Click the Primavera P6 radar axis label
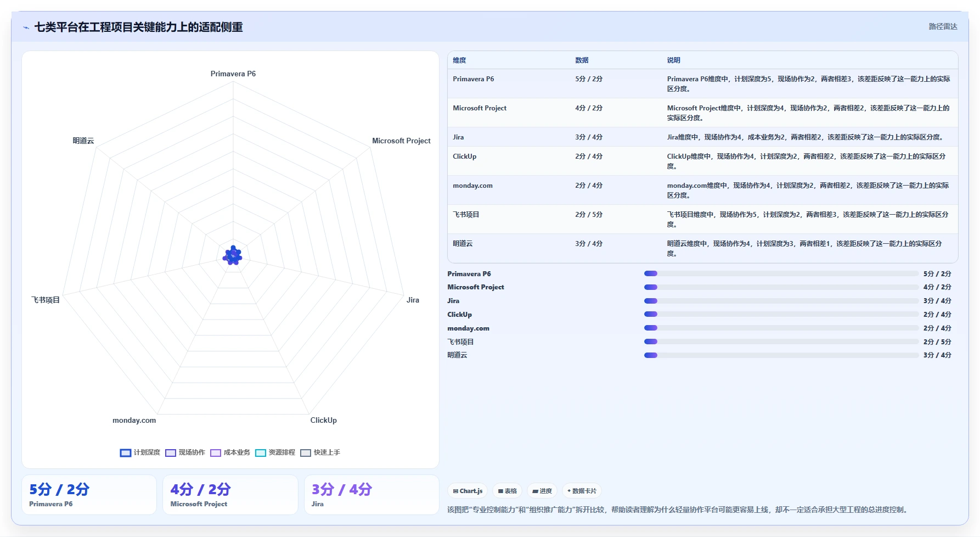 (233, 74)
